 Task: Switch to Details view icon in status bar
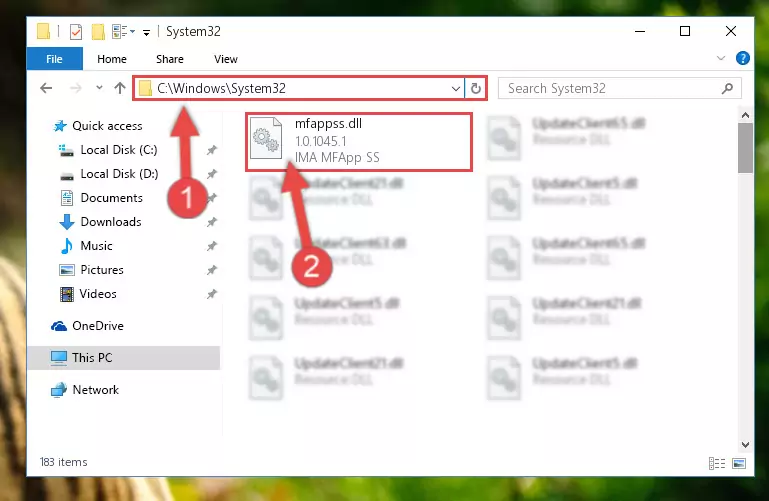coord(717,463)
